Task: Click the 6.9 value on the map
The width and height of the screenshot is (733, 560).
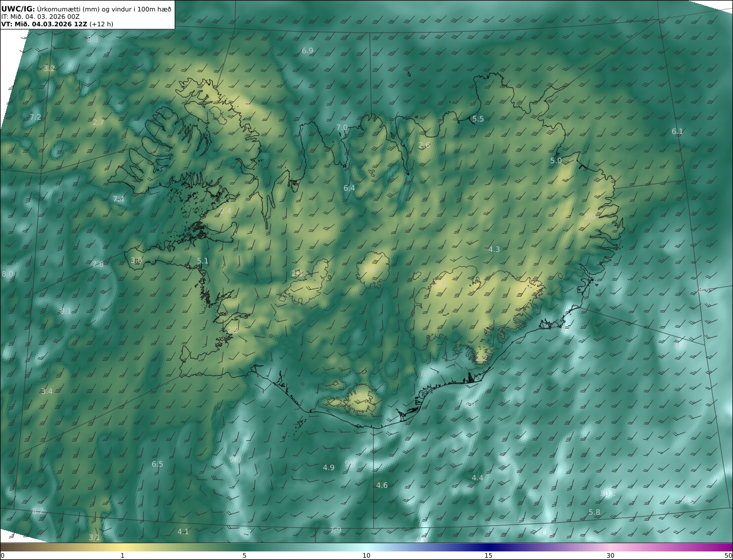Action: click(308, 51)
